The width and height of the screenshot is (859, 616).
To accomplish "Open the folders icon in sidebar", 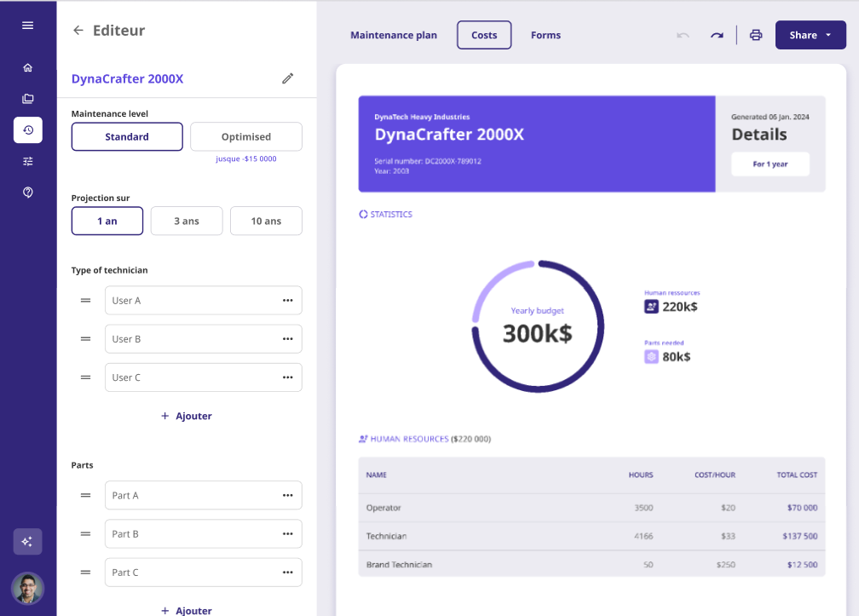I will 27,99.
